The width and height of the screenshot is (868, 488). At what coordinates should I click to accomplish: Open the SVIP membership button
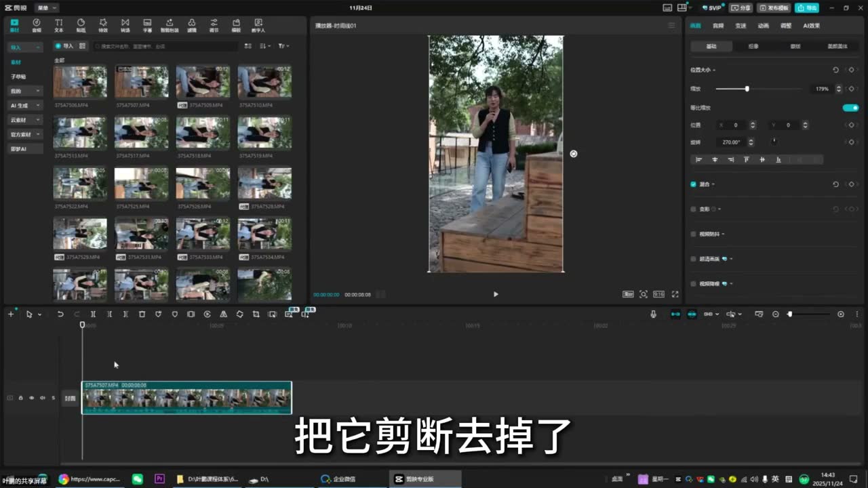[x=711, y=7]
